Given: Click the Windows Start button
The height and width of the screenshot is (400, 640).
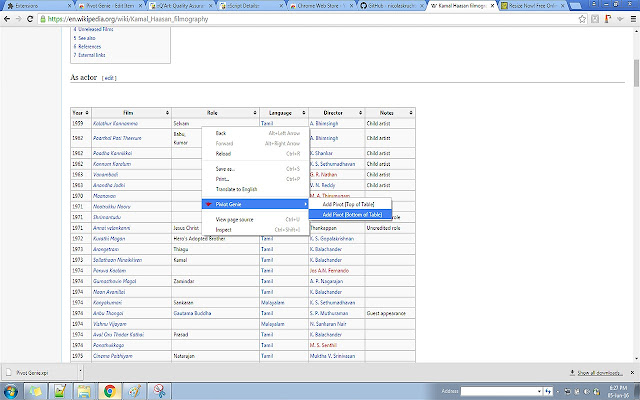Looking at the screenshot, I should pyautogui.click(x=12, y=390).
